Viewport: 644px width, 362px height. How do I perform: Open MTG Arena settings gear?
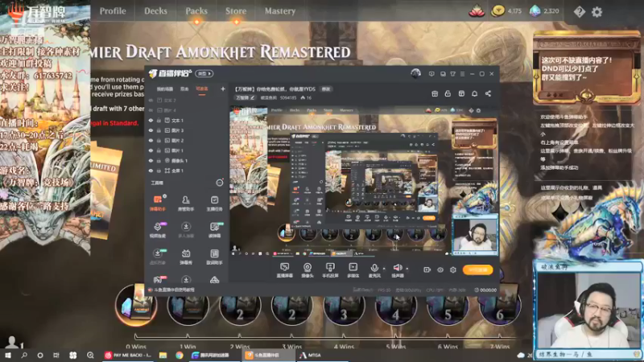pyautogui.click(x=597, y=11)
